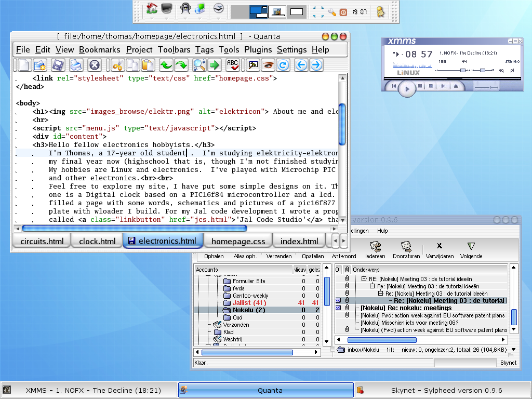532x399 pixels.
Task: Switch to the third desktop pager cell
Action: point(277,12)
